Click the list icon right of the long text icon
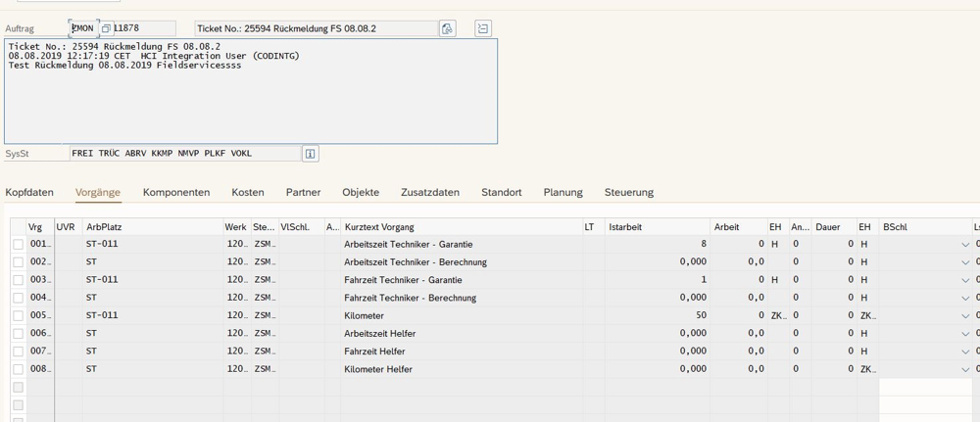The image size is (980, 422). 483,28
